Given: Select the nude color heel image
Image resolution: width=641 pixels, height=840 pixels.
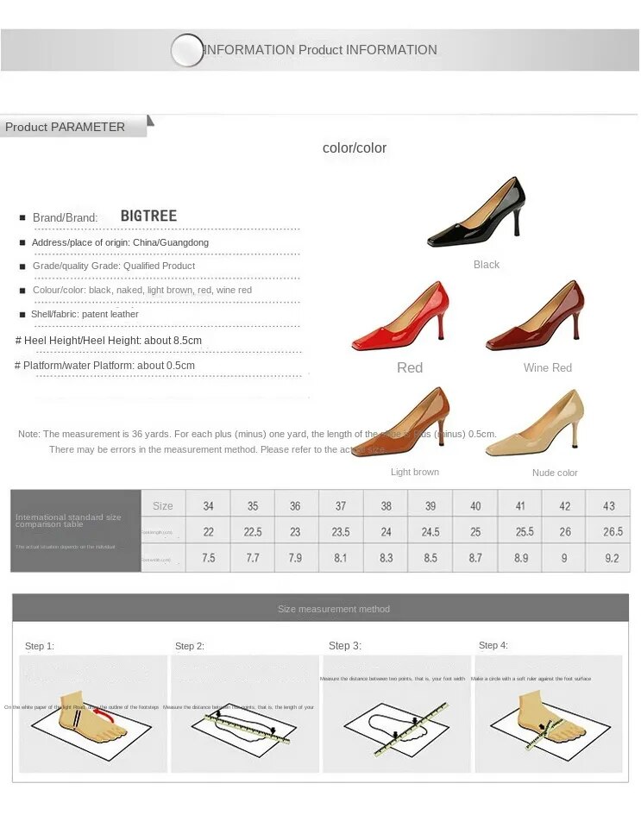Looking at the screenshot, I should tap(534, 423).
